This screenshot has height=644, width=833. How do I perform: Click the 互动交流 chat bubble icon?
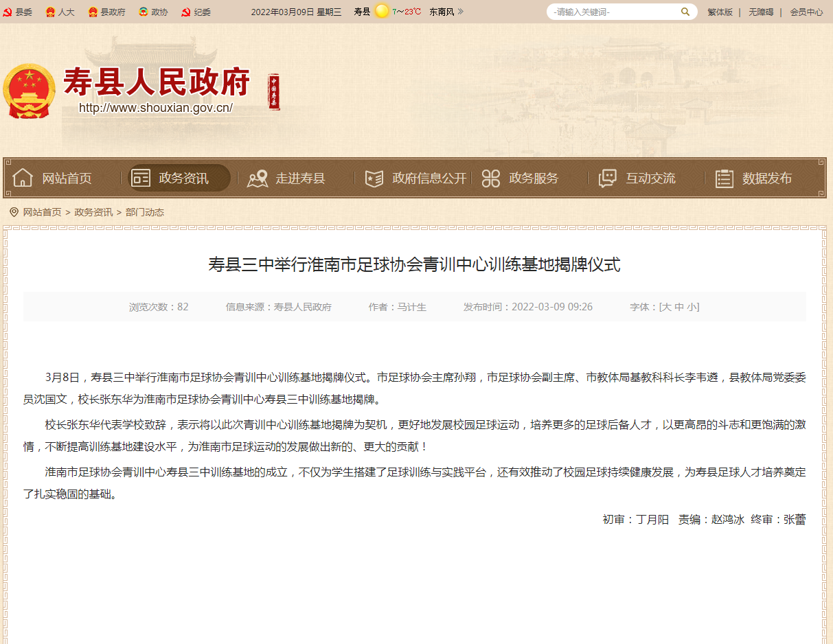(x=606, y=177)
